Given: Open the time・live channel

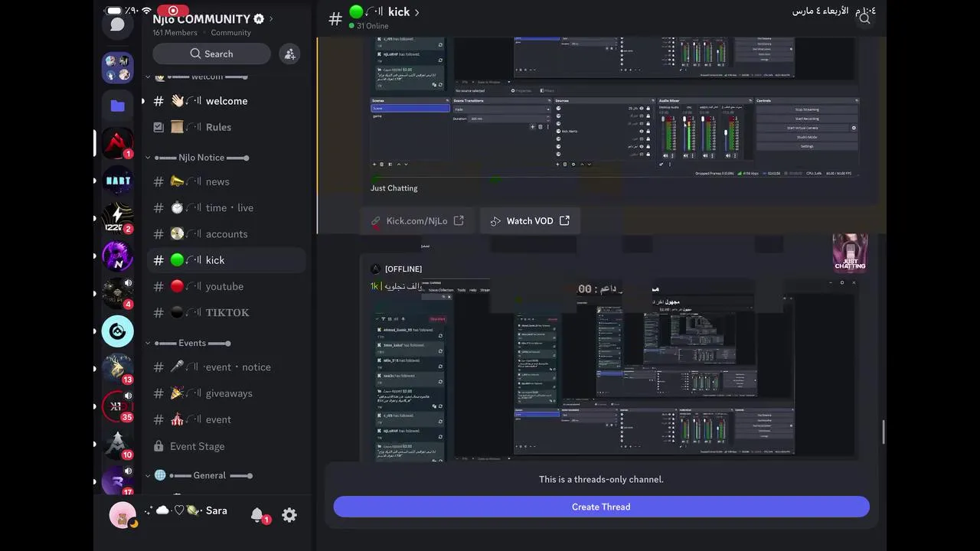Looking at the screenshot, I should [x=226, y=207].
